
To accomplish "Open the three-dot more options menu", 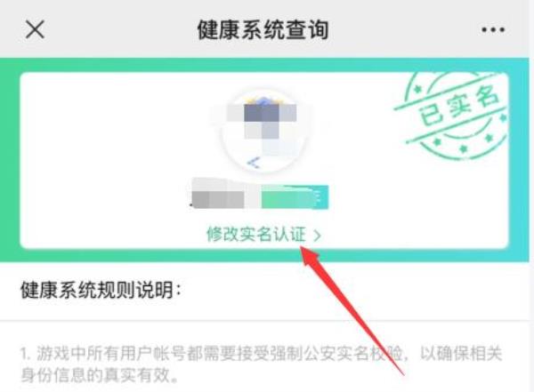I will point(493,30).
